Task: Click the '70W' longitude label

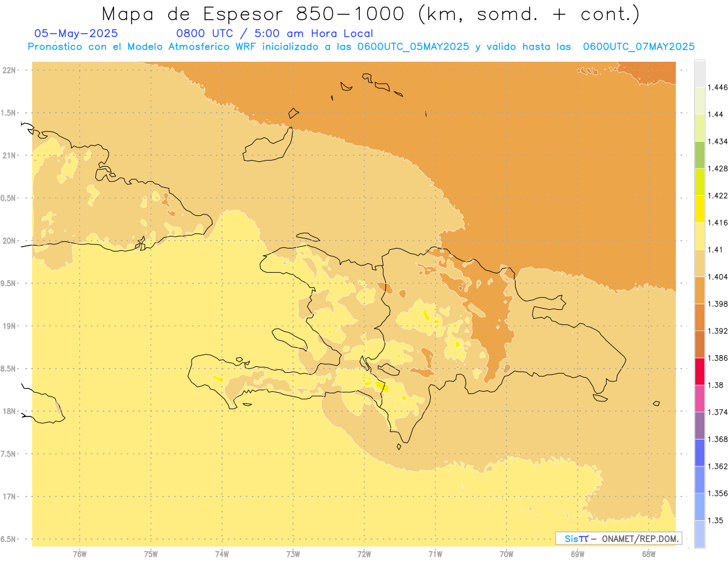Action: tap(507, 554)
